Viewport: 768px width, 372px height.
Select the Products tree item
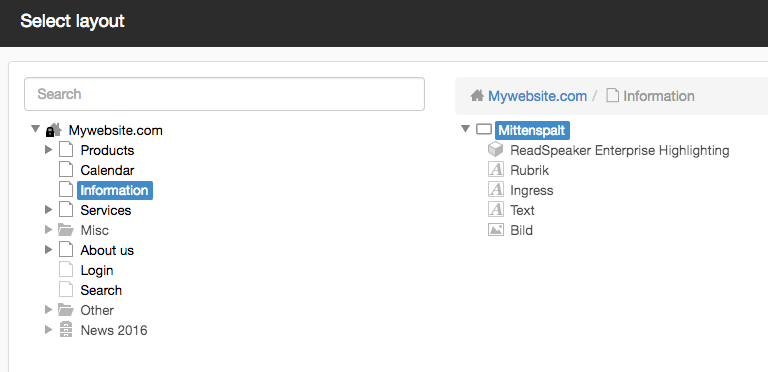click(107, 150)
